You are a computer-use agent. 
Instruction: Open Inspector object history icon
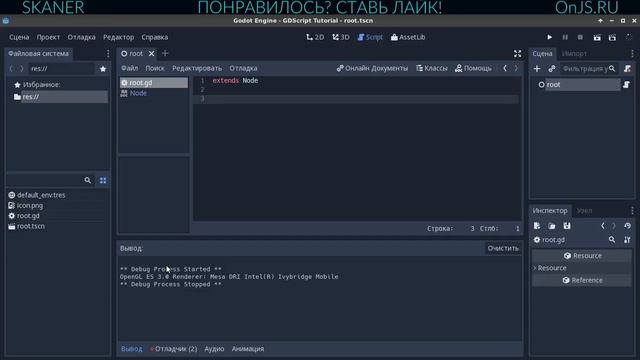627,226
